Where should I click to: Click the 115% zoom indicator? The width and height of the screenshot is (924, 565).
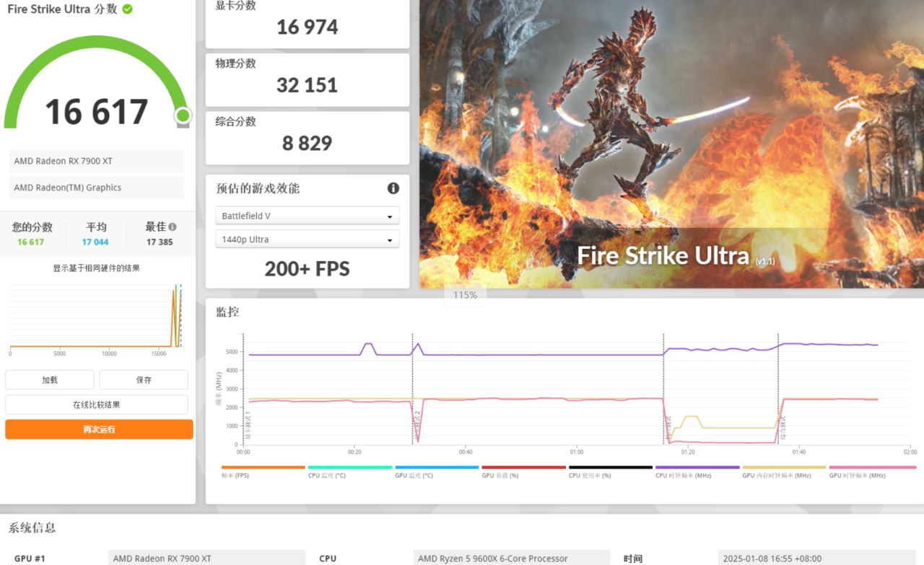tap(465, 295)
